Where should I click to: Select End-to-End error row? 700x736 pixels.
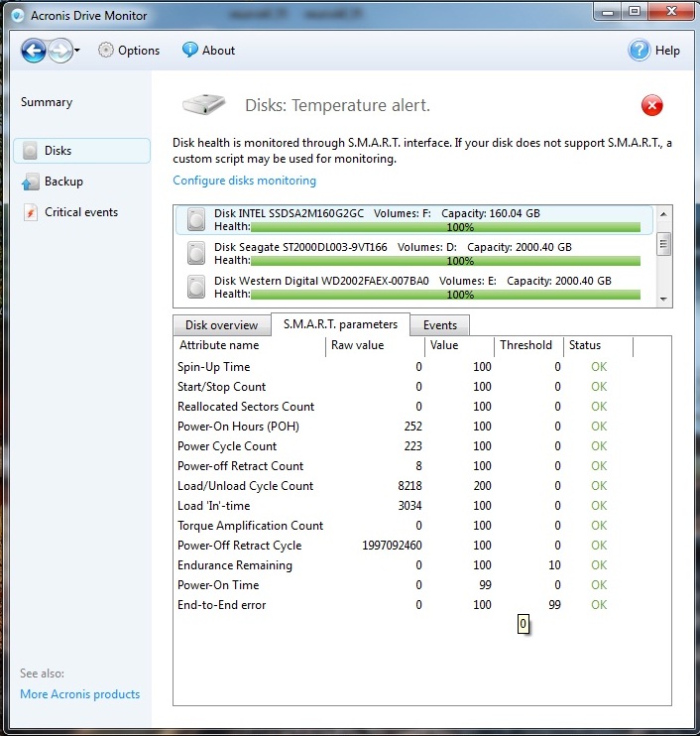[405, 605]
